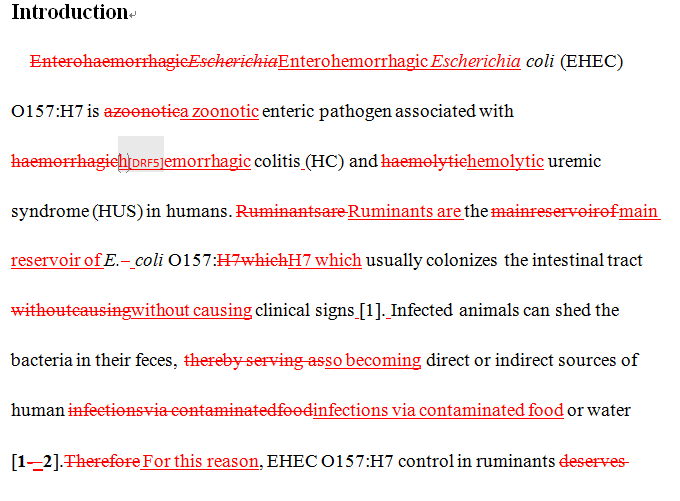The width and height of the screenshot is (680, 501).
Task: Click the DRF5 comment marker
Action: point(146,162)
